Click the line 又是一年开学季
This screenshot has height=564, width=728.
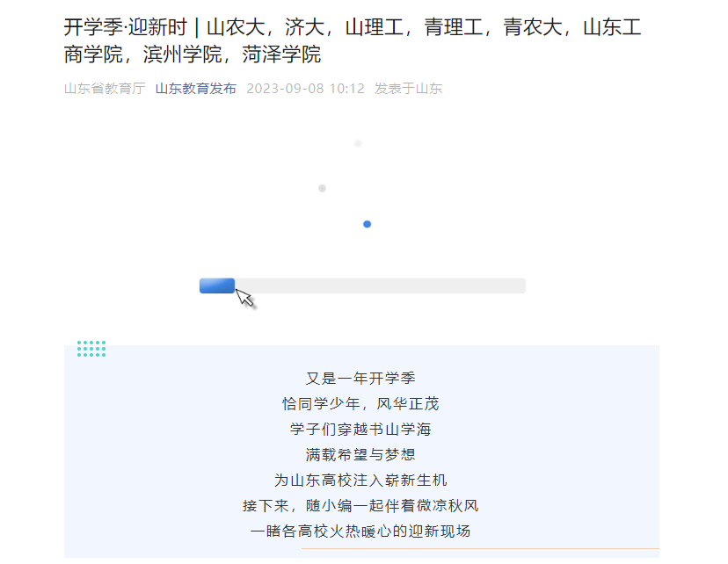click(x=360, y=379)
